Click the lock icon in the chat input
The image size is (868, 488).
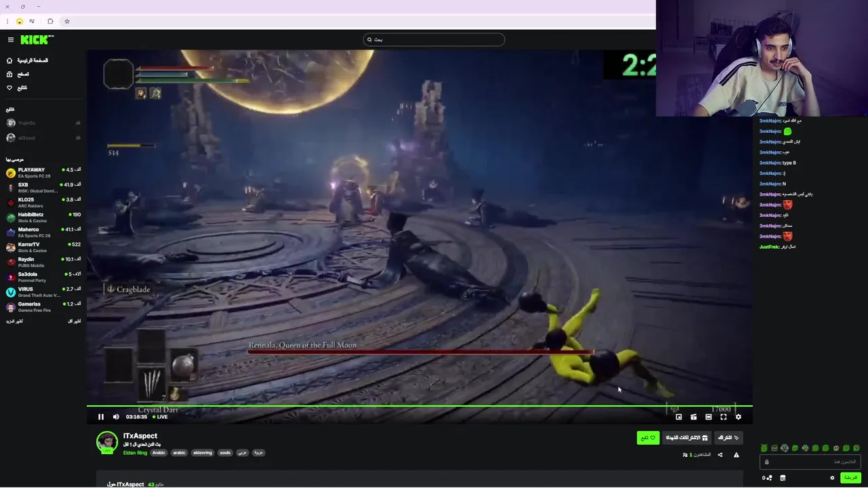[x=767, y=462]
